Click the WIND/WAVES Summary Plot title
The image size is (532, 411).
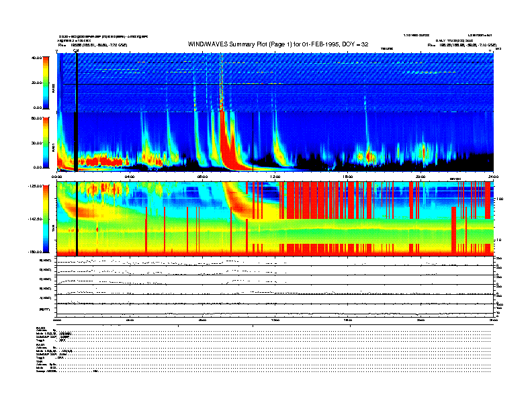[x=278, y=44]
